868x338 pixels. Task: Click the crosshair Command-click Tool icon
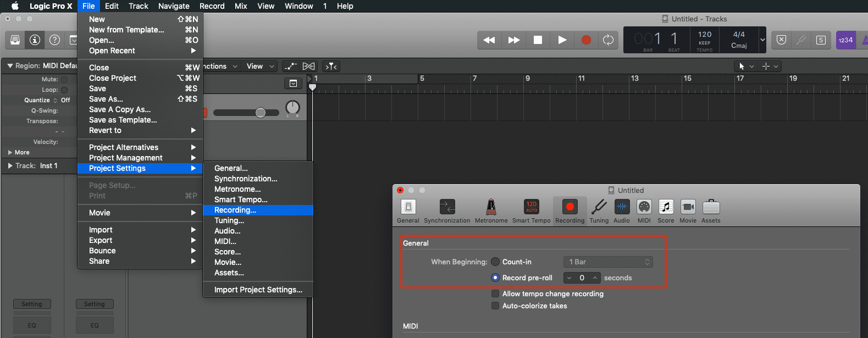(x=765, y=66)
